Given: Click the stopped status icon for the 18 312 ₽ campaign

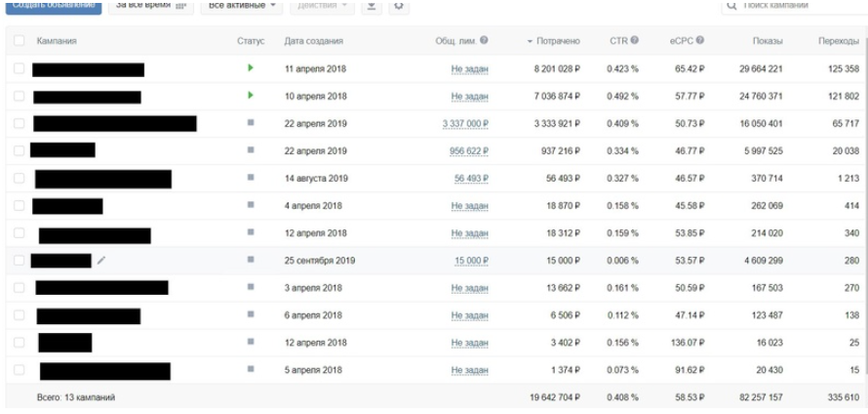Looking at the screenshot, I should coord(251,231).
